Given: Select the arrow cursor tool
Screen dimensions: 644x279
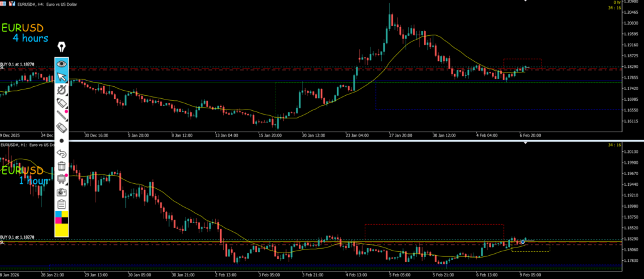Looking at the screenshot, I should (x=62, y=77).
